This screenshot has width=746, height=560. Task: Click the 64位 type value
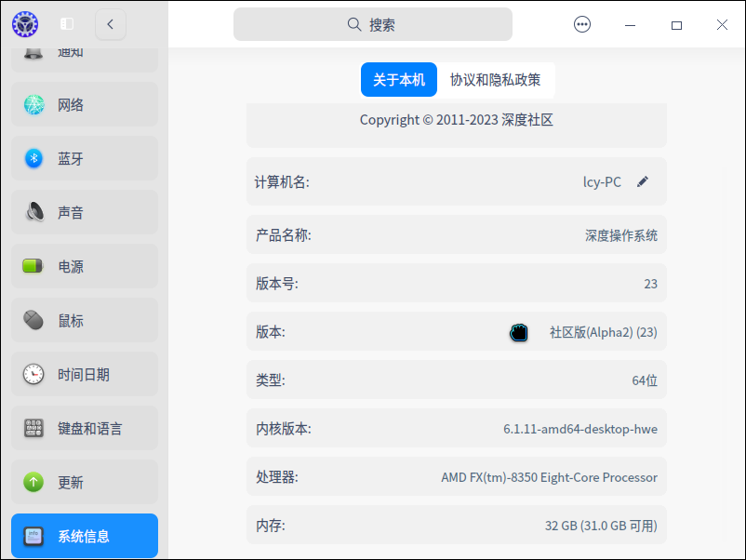pos(645,380)
